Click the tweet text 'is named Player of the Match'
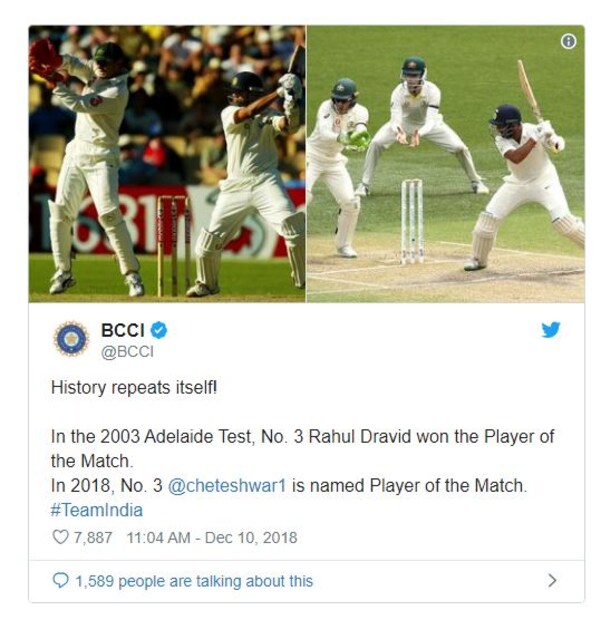Screen dimensions: 601x620 (x=409, y=486)
